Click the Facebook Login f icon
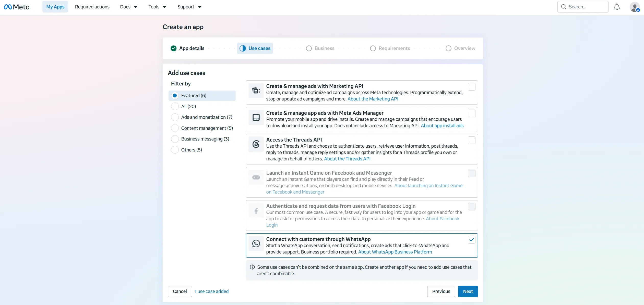The image size is (644, 305). tap(256, 211)
